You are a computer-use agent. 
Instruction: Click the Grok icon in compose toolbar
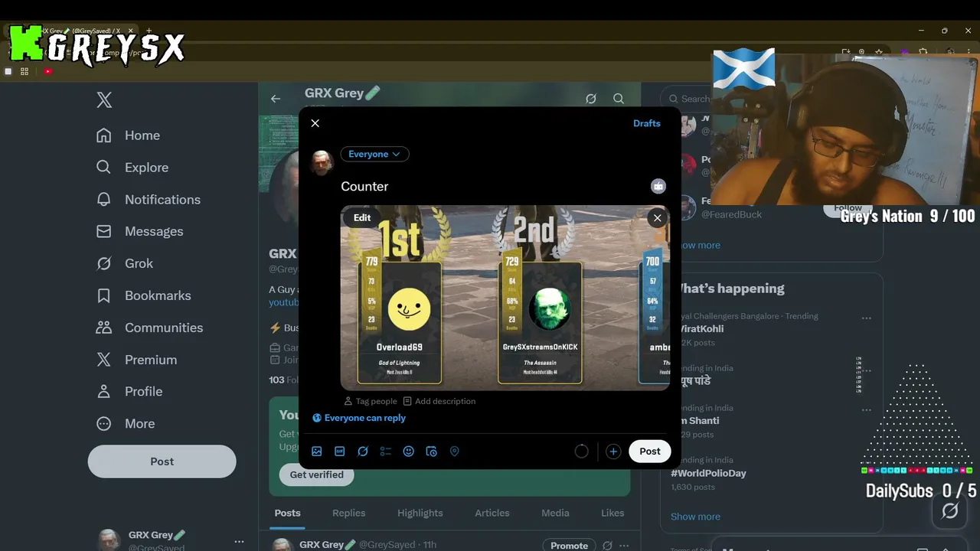click(x=363, y=452)
